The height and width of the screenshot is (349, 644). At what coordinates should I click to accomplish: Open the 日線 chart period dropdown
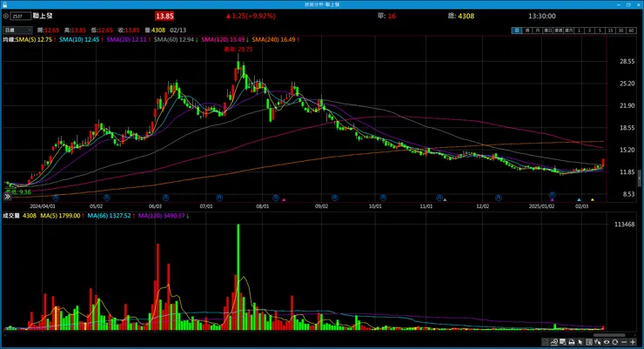pyautogui.click(x=17, y=30)
